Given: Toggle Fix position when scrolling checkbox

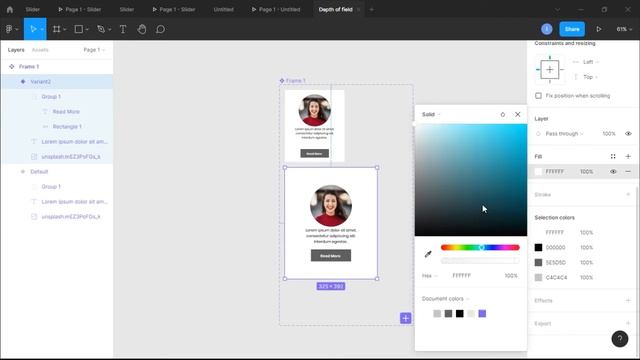Looking at the screenshot, I should coord(538,96).
